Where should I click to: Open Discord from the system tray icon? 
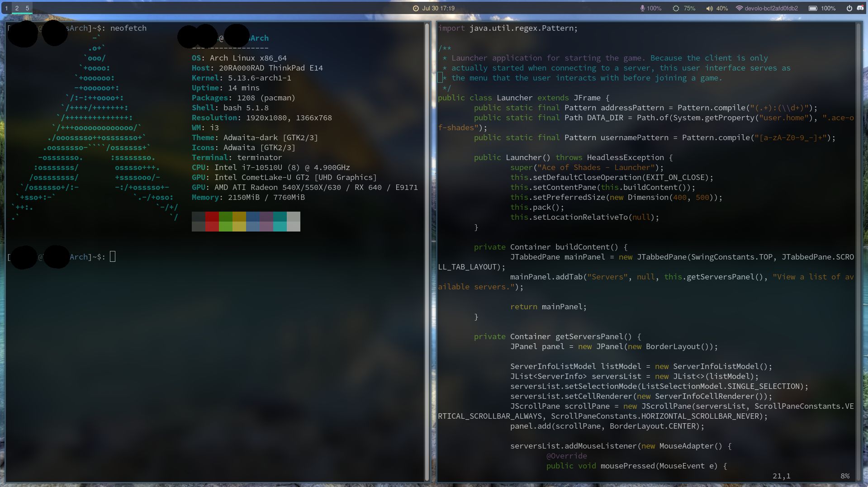point(861,8)
